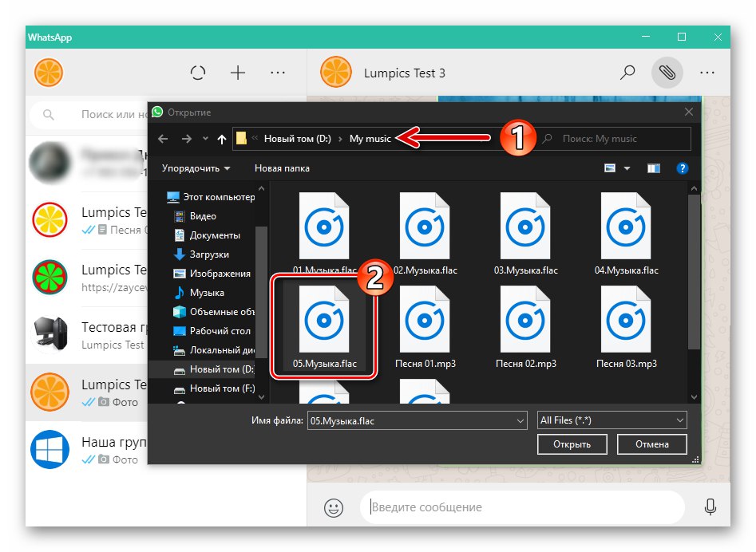This screenshot has width=756, height=552.
Task: Open Локальный диск in sidebar
Action: pyautogui.click(x=214, y=350)
